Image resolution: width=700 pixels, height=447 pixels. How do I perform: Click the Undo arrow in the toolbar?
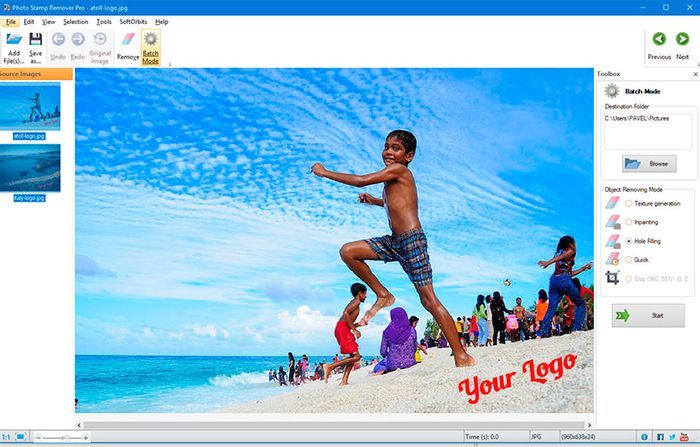pos(58,39)
